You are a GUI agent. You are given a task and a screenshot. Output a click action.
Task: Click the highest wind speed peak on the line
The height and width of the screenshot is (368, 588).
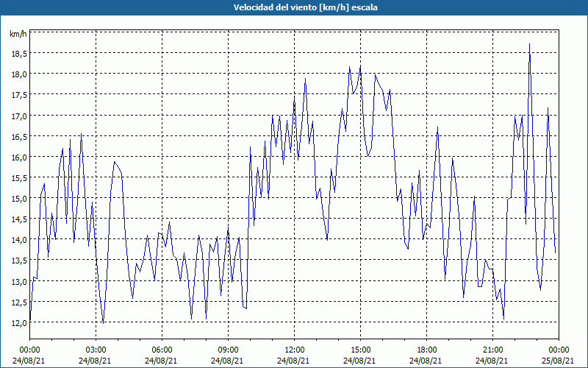click(529, 44)
